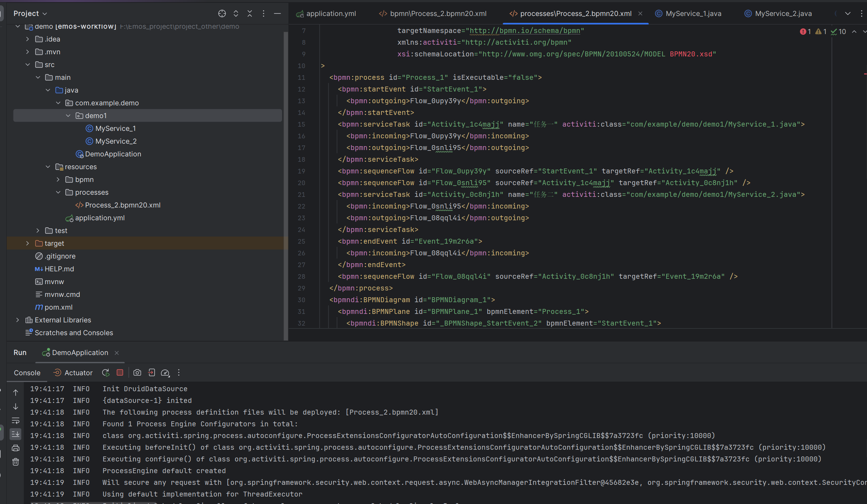This screenshot has width=867, height=504.
Task: Expand External Libraries
Action: point(18,320)
